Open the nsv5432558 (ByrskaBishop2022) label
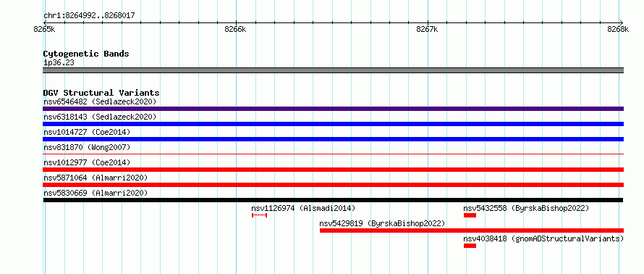Image resolution: width=644 pixels, height=274 pixels. pyautogui.click(x=526, y=208)
